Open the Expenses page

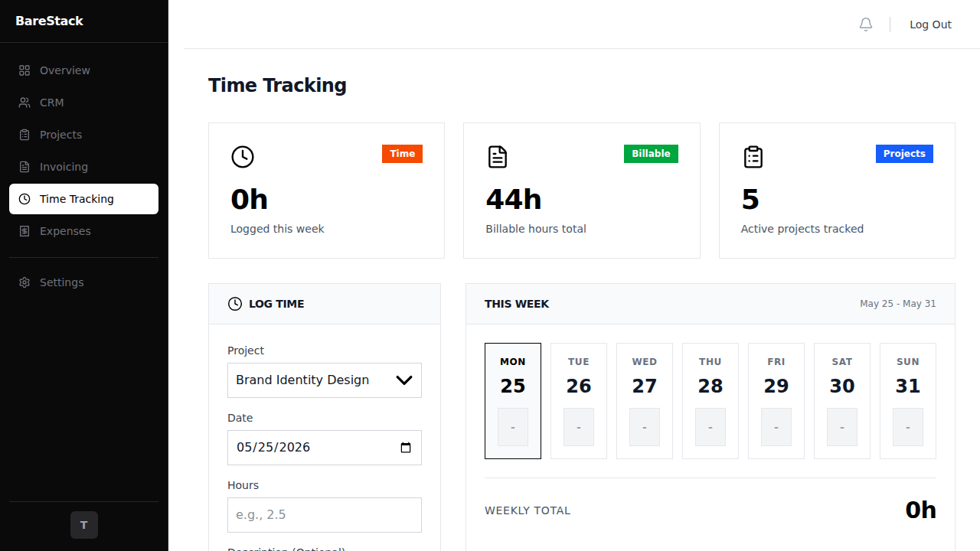pyautogui.click(x=83, y=231)
